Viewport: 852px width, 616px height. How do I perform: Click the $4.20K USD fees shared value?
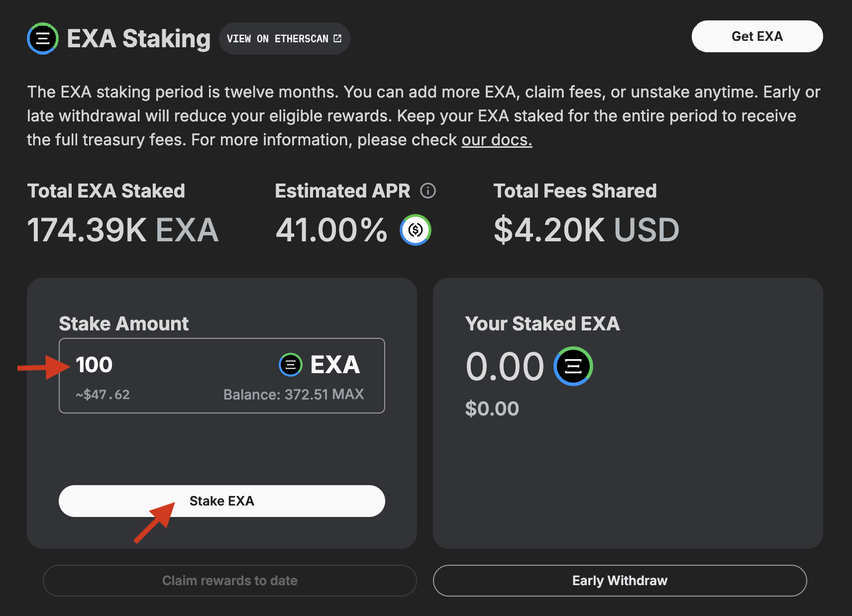[x=586, y=230]
